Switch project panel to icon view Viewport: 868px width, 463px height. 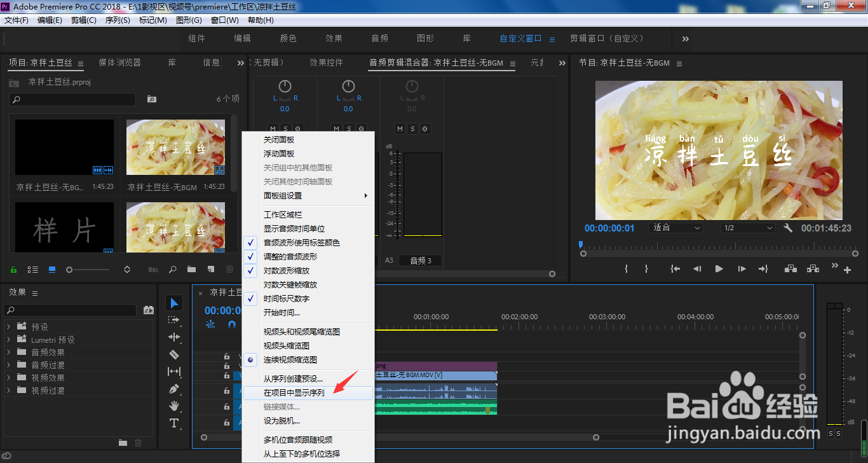click(x=52, y=270)
